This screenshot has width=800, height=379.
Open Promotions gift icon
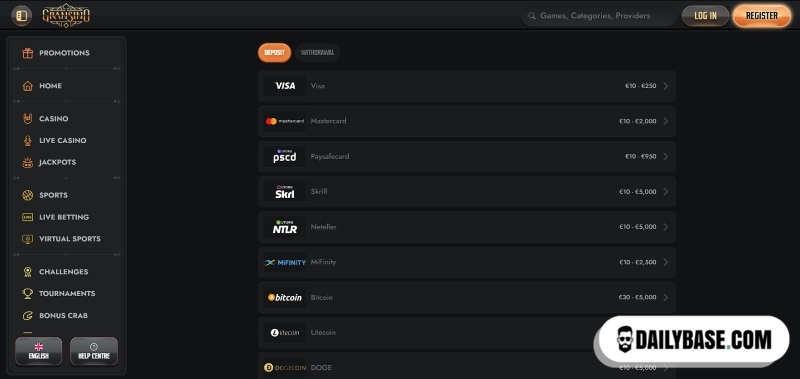coord(28,53)
